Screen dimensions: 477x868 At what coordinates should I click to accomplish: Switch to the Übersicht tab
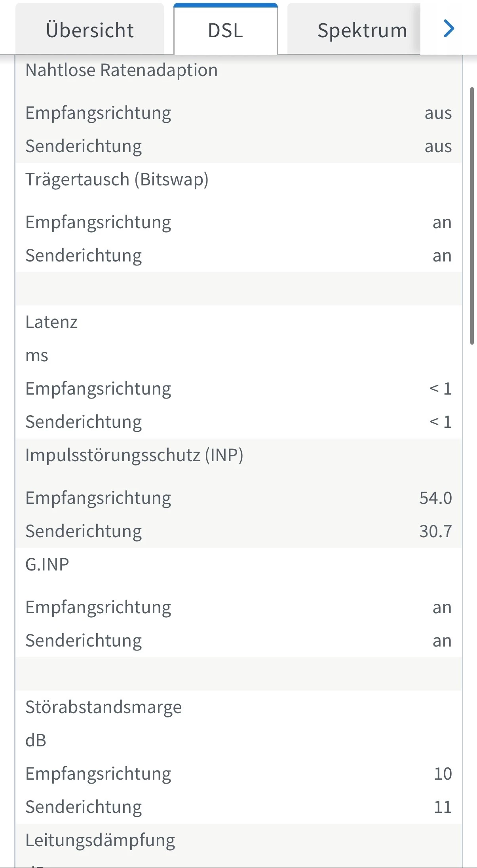pos(89,30)
